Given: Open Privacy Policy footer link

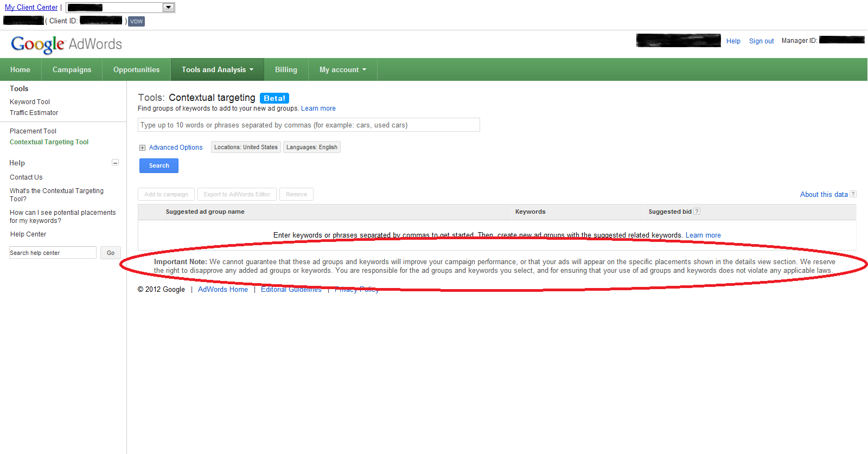Looking at the screenshot, I should (x=356, y=290).
